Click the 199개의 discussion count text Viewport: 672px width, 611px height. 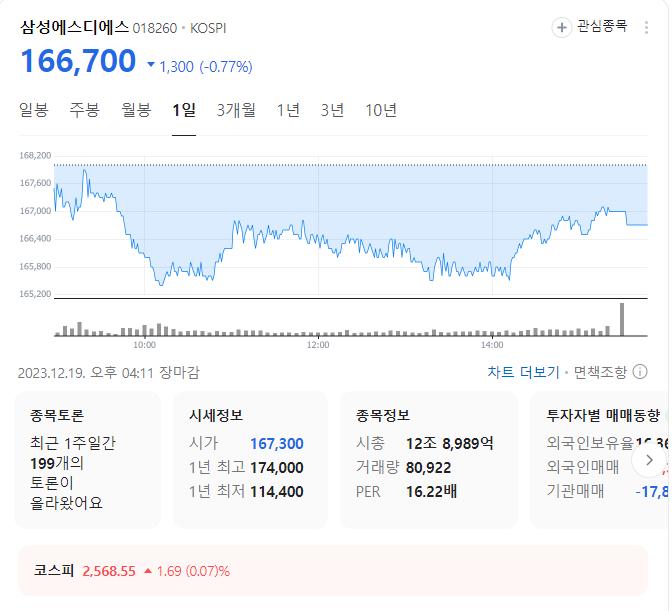(57, 463)
